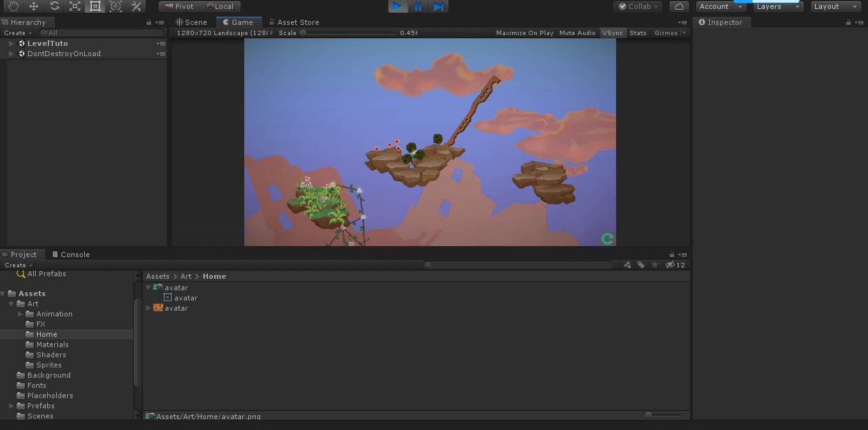868x430 pixels.
Task: Open the 1280x720 Landscape resolution dropdown
Action: (224, 33)
